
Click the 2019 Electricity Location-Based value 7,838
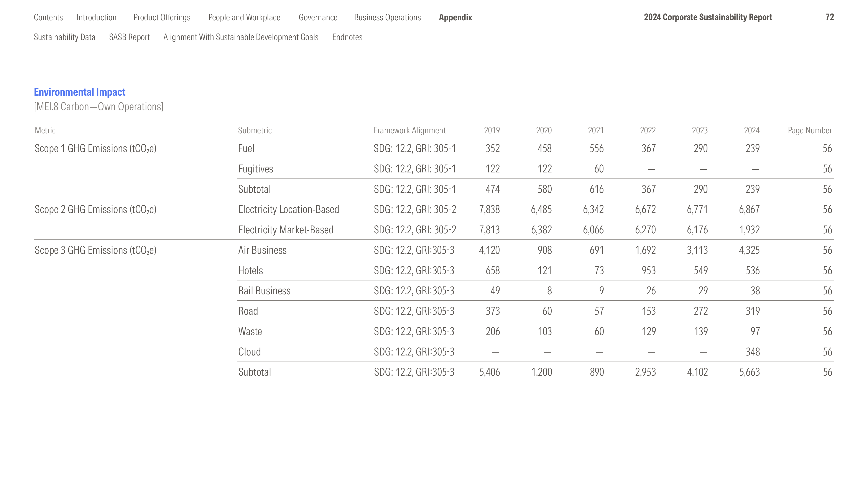point(490,210)
